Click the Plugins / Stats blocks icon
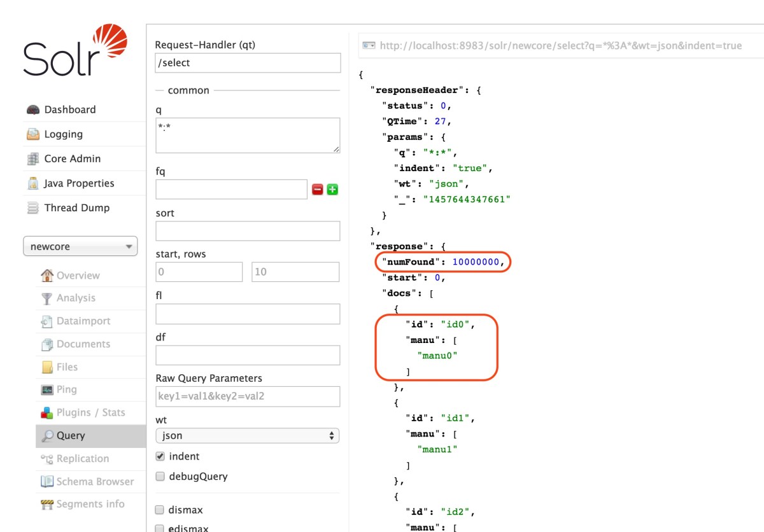764x532 pixels. (x=47, y=413)
